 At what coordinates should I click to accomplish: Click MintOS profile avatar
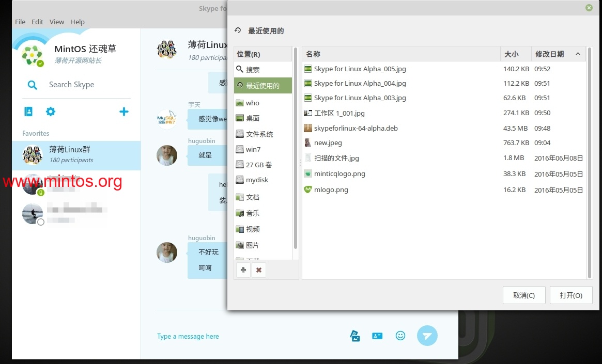[32, 55]
